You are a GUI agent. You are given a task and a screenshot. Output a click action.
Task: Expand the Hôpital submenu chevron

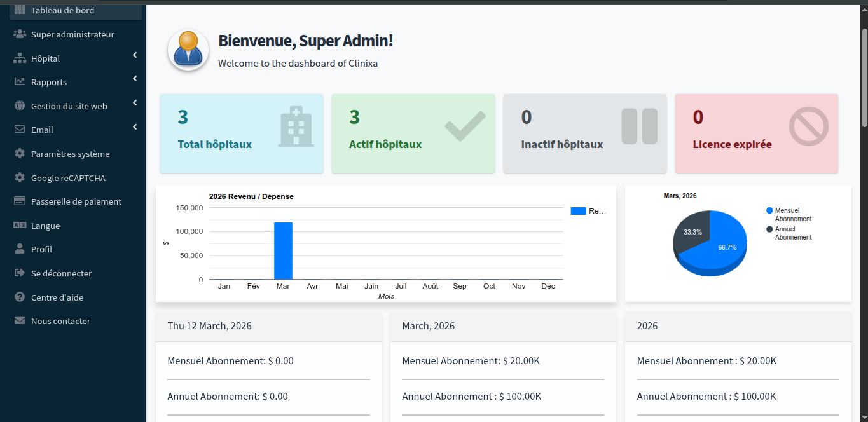135,56
